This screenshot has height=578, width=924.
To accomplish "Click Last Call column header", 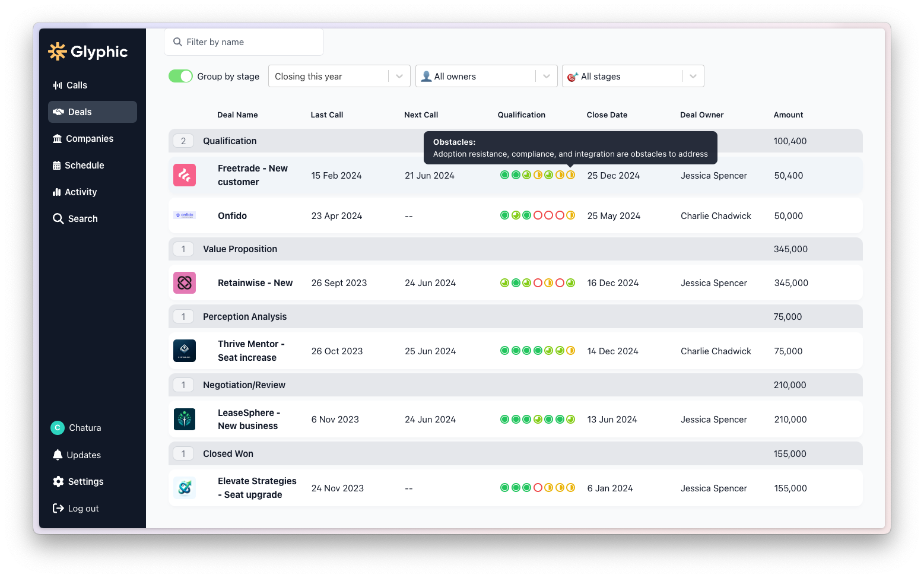I will (x=327, y=115).
